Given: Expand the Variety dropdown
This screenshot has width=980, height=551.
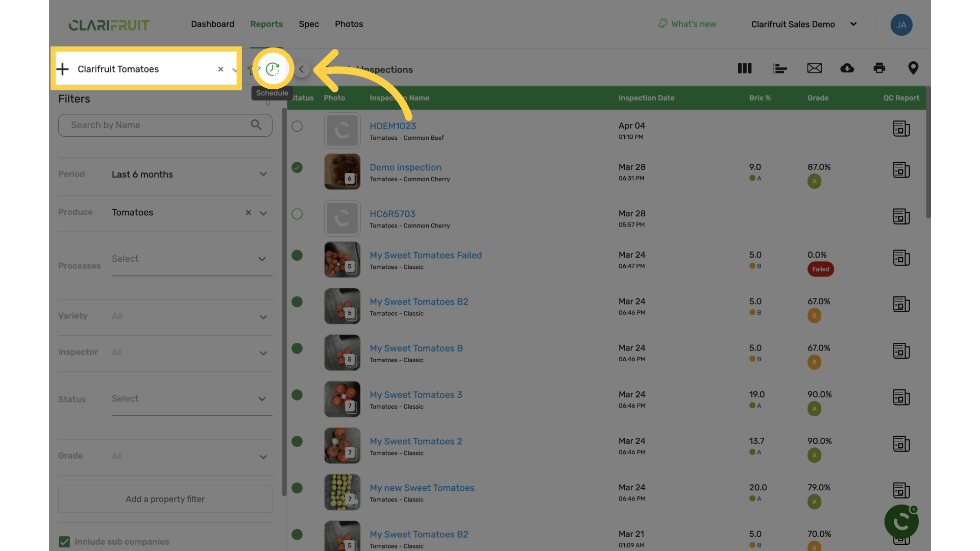Looking at the screenshot, I should 263,317.
